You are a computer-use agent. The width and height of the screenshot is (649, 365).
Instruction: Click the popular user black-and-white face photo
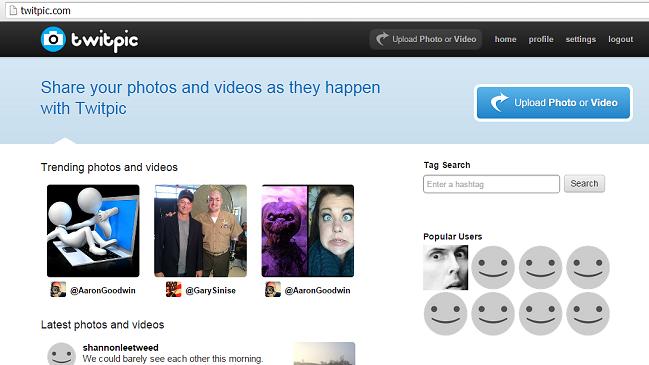click(445, 267)
